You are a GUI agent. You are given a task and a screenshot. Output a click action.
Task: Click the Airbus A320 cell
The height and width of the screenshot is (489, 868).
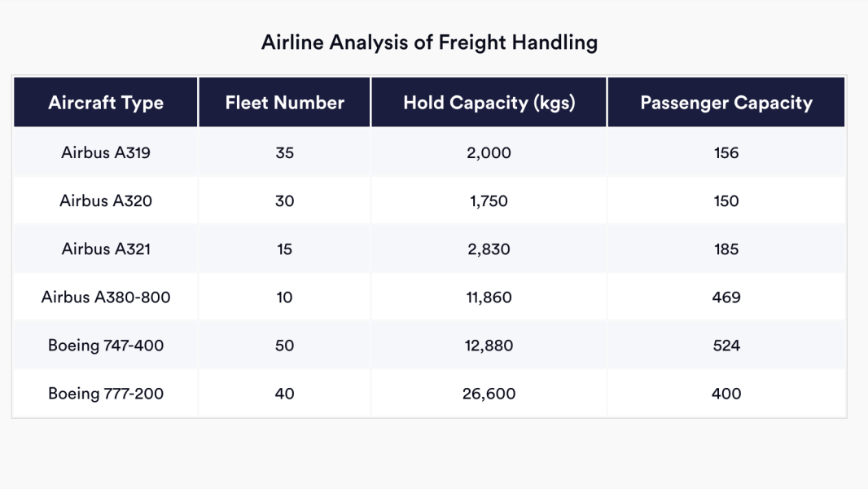pos(106,200)
